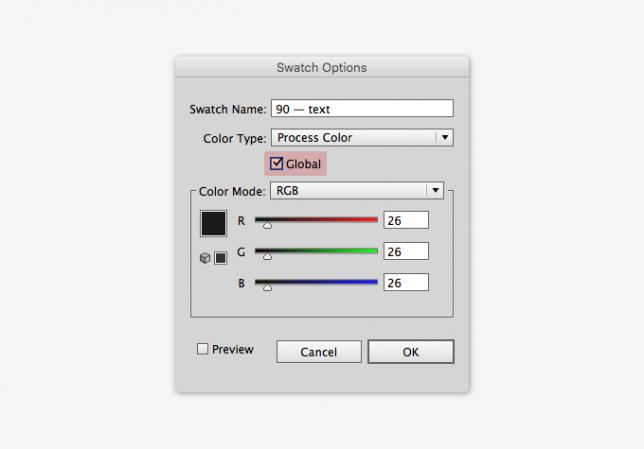Screen dimensions: 644x449
Task: Click the R slider handle
Action: click(267, 225)
